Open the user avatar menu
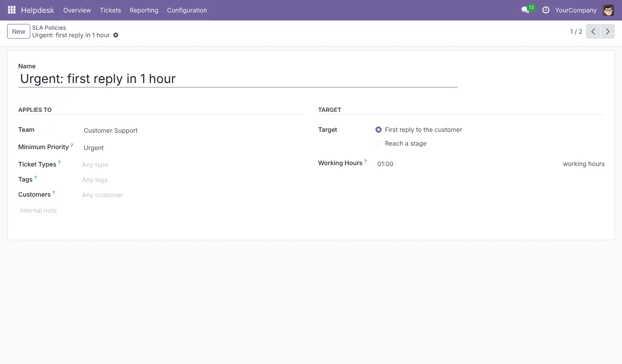The image size is (622, 364). (608, 10)
